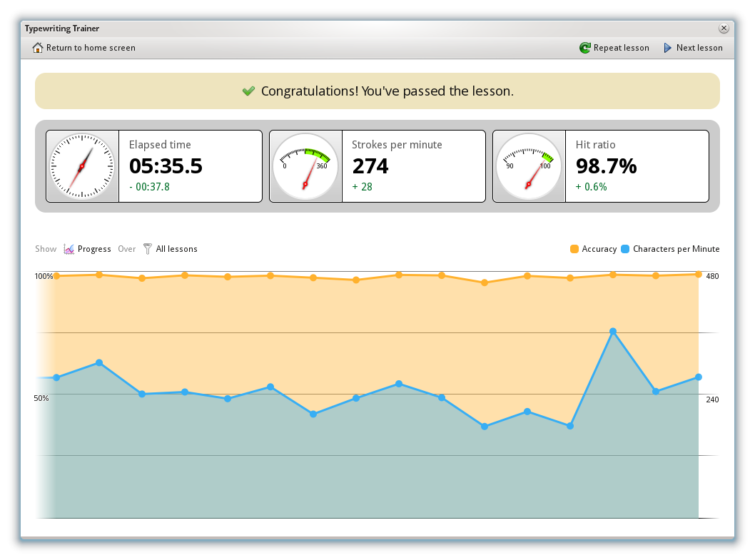This screenshot has width=755, height=560.
Task: Click the orange Accuracy legend swatch
Action: [574, 249]
